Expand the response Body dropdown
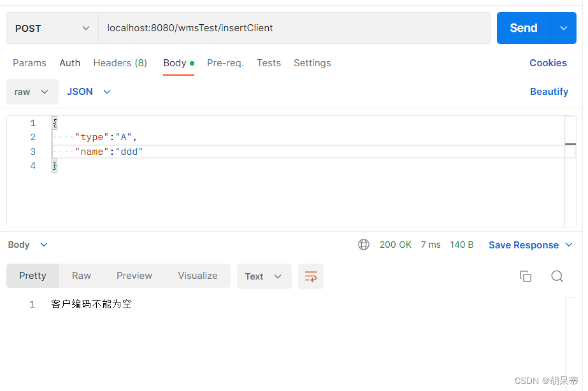 [x=28, y=245]
